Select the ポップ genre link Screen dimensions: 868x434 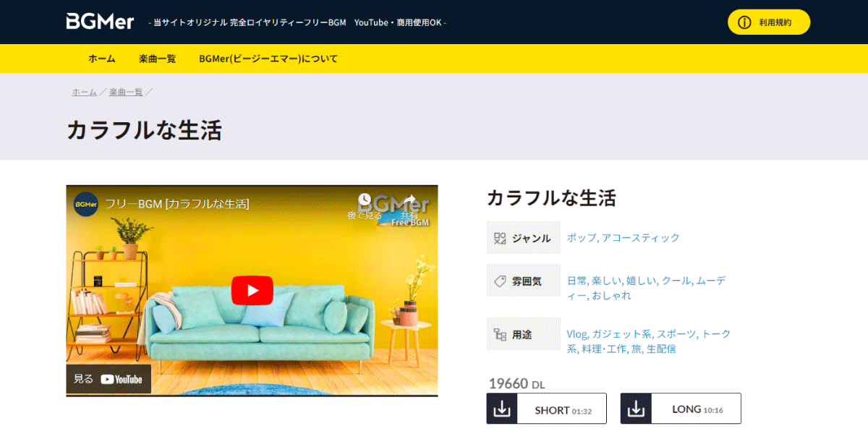click(x=582, y=238)
